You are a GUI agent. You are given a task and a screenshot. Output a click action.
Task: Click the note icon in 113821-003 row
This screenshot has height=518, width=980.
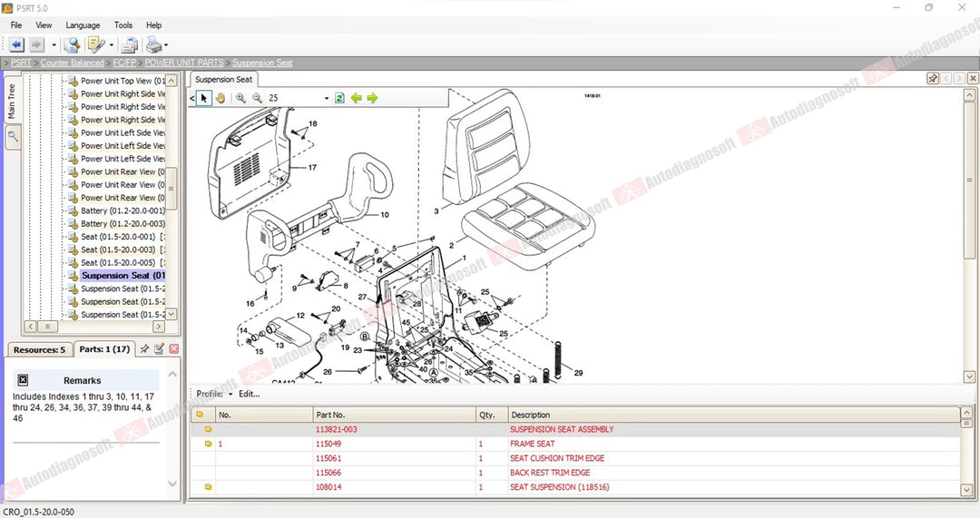[208, 429]
